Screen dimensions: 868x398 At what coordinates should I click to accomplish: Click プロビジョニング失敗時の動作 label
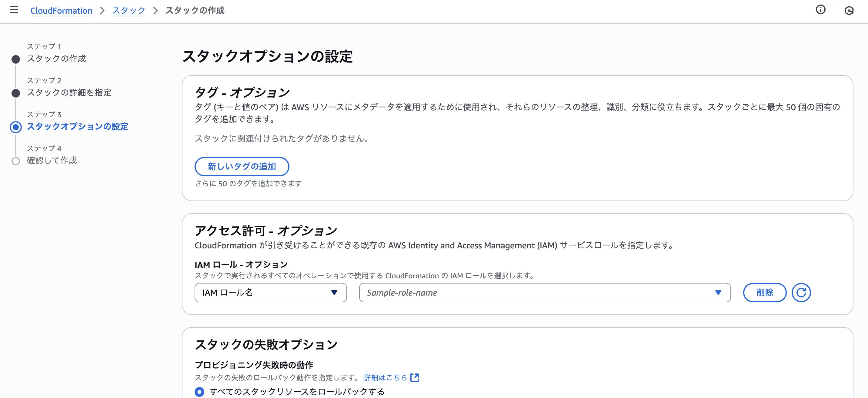point(254,365)
